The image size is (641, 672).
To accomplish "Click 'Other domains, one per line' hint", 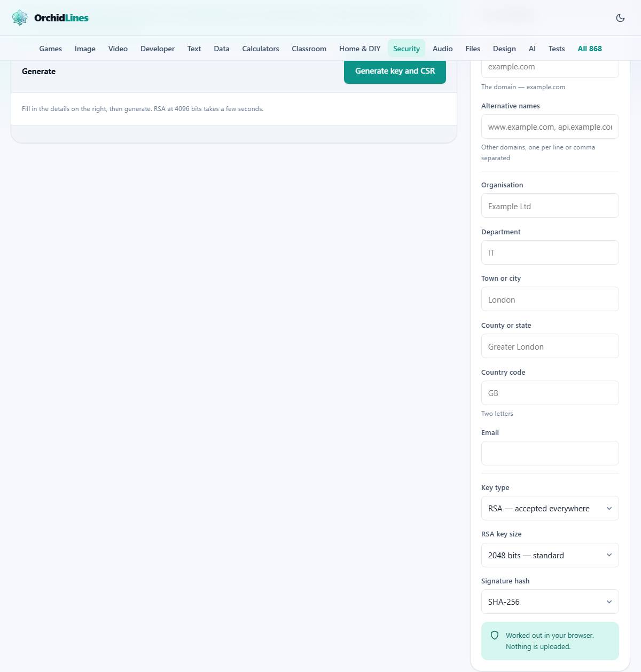I will click(538, 153).
